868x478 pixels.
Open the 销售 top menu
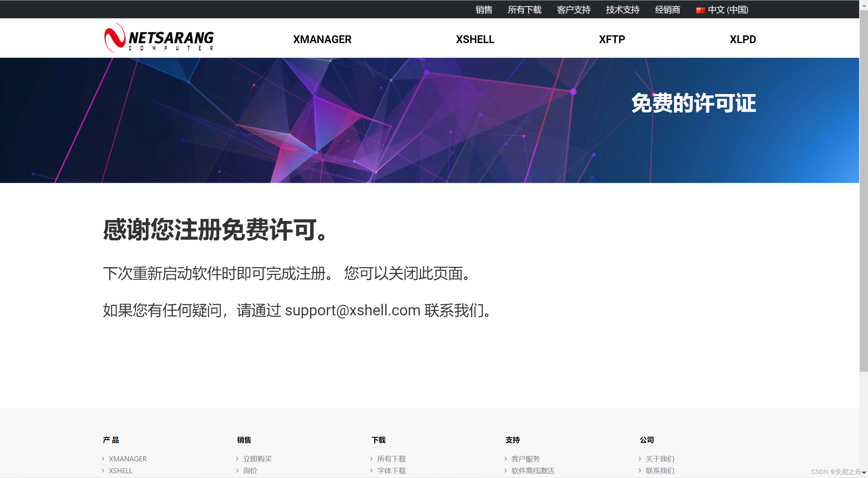(x=484, y=10)
